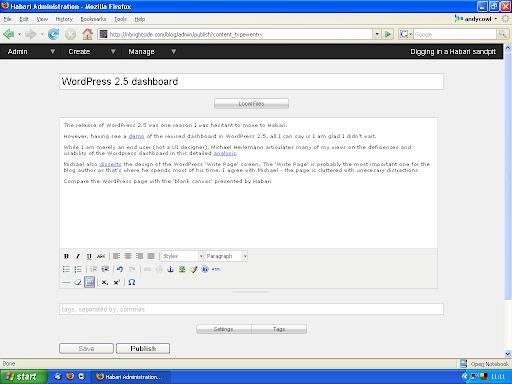Expand the Admin menu
The image size is (512, 384).
coord(30,52)
